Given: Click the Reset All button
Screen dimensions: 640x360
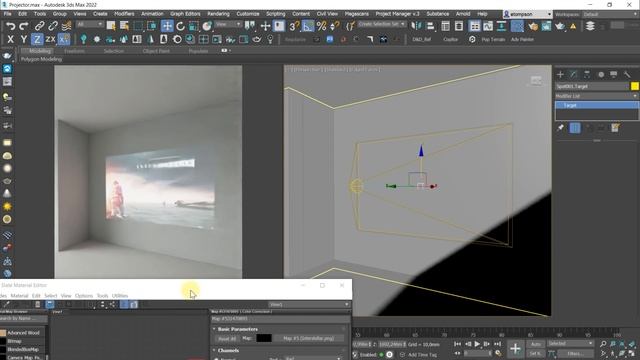Looking at the screenshot, I should [x=227, y=339].
